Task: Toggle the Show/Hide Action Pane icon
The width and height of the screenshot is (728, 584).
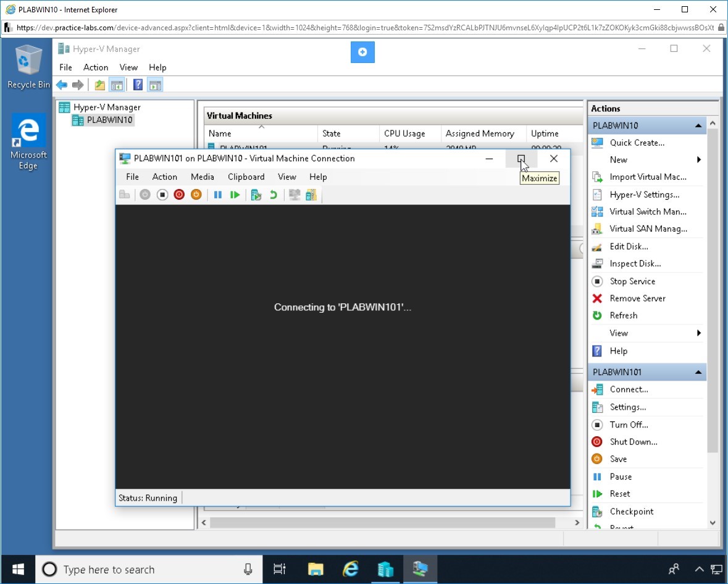Action: (155, 85)
